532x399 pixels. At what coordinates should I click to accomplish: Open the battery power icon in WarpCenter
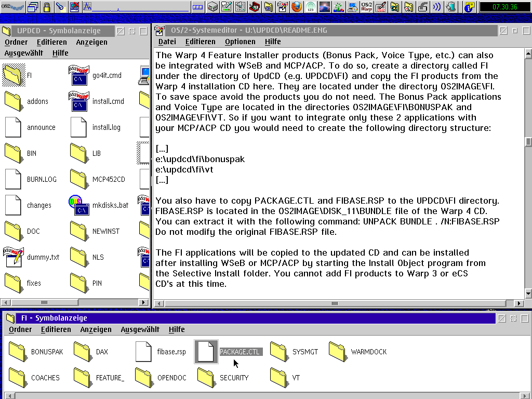(450, 7)
